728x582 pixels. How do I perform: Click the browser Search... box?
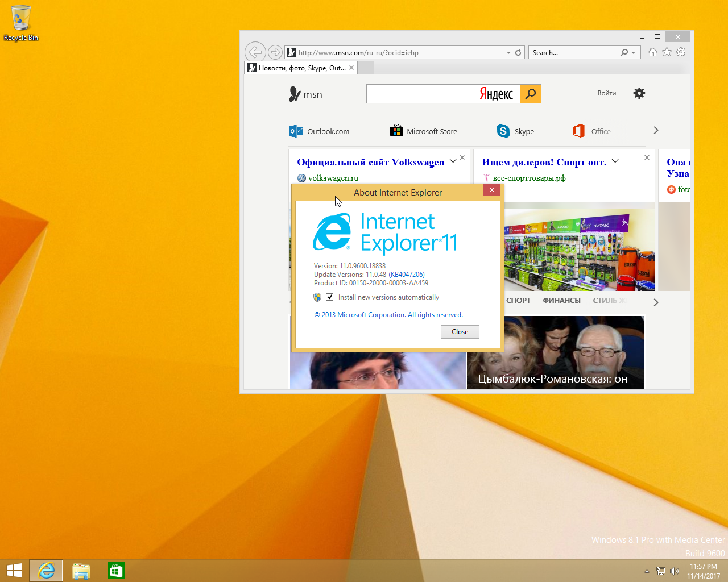point(573,52)
